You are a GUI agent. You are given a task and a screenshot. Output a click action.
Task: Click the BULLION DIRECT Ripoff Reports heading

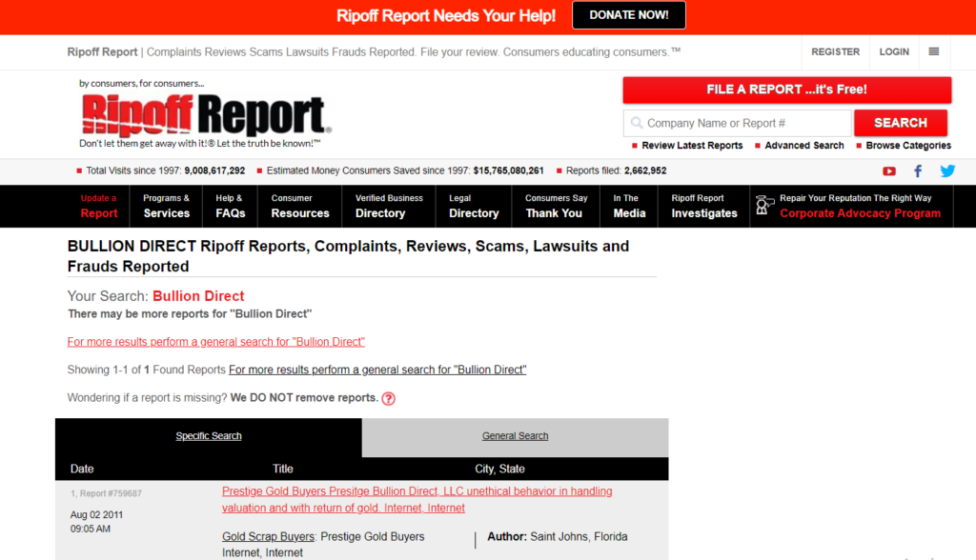coord(349,256)
